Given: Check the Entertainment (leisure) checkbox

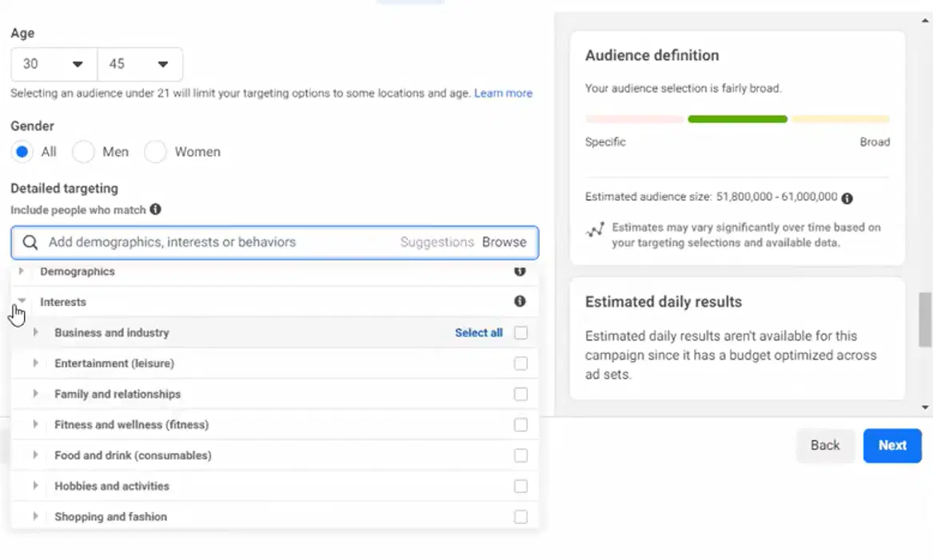Looking at the screenshot, I should click(520, 363).
